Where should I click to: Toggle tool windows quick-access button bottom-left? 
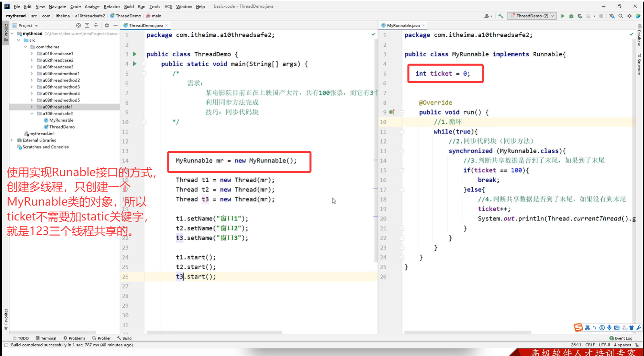click(x=6, y=345)
